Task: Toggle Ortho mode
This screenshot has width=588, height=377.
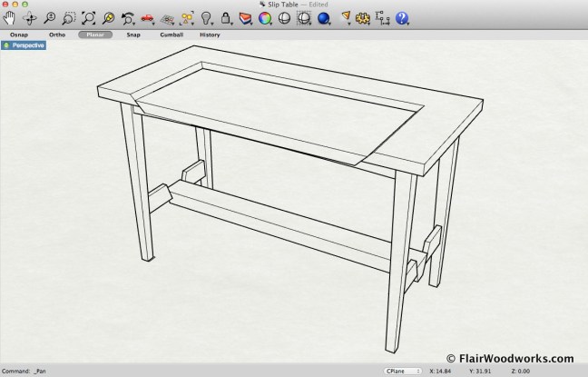Action: point(56,35)
